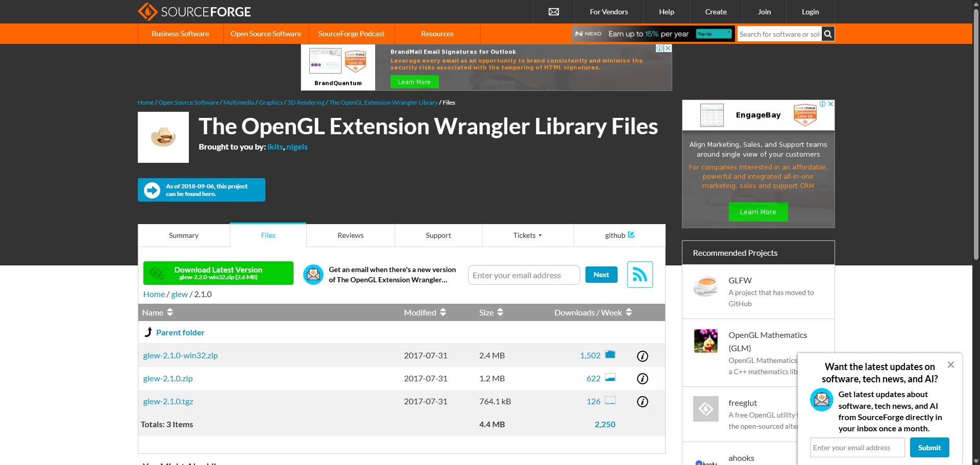Click the arrow icon in project-moved banner

point(152,190)
